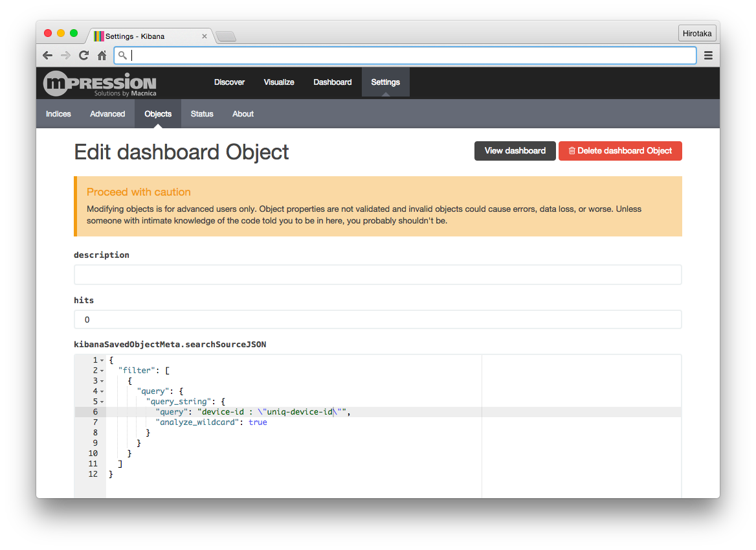Open the Dashboard section
Viewport: 756px width, 550px height.
pyautogui.click(x=333, y=82)
